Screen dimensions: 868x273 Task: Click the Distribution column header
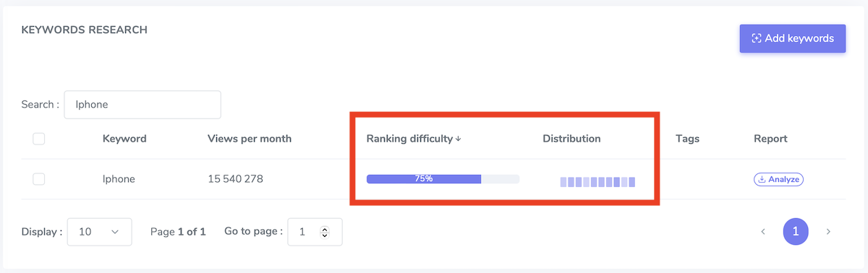click(x=571, y=139)
